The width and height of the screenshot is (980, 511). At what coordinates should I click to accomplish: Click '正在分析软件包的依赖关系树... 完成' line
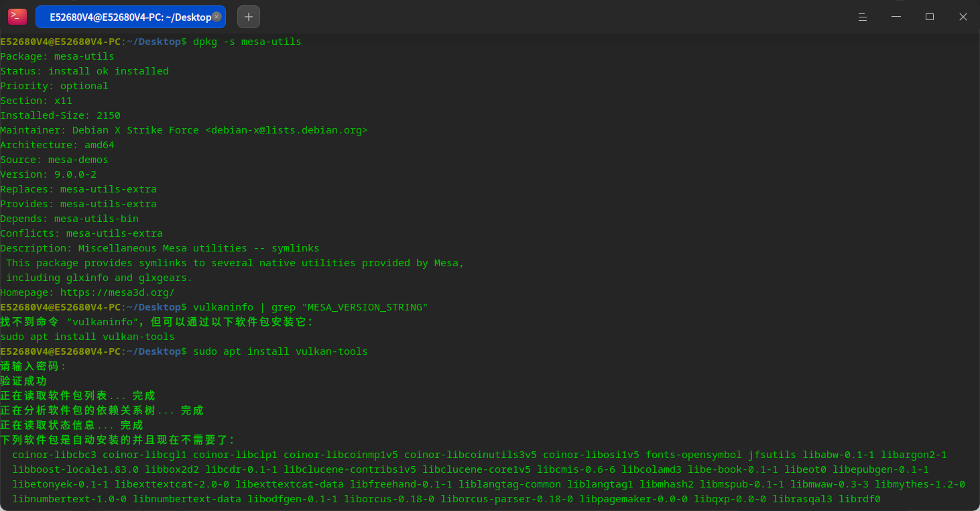[x=102, y=410]
